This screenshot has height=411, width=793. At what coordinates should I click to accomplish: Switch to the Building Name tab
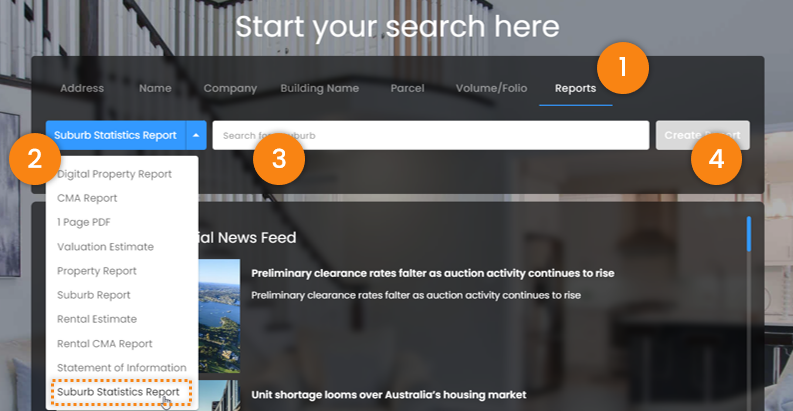click(x=320, y=88)
